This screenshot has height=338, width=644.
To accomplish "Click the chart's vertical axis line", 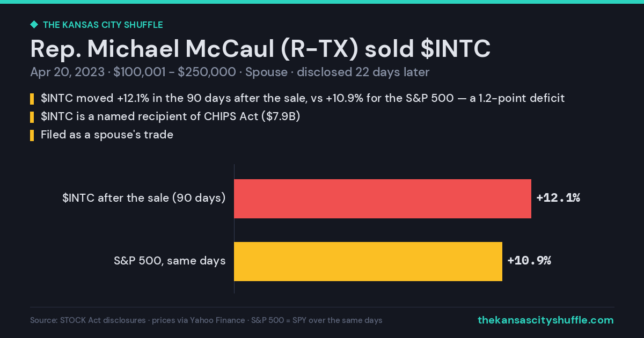I will (x=234, y=229).
